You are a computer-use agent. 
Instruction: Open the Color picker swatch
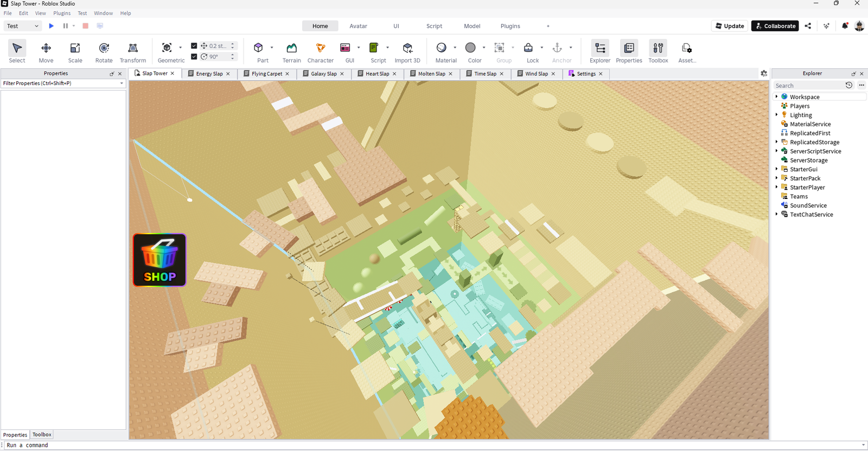[470, 48]
